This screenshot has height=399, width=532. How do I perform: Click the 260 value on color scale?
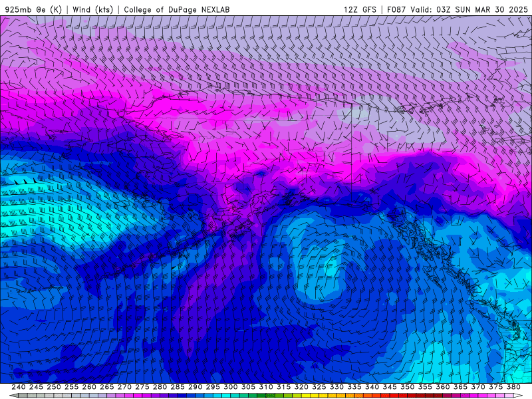(x=89, y=387)
